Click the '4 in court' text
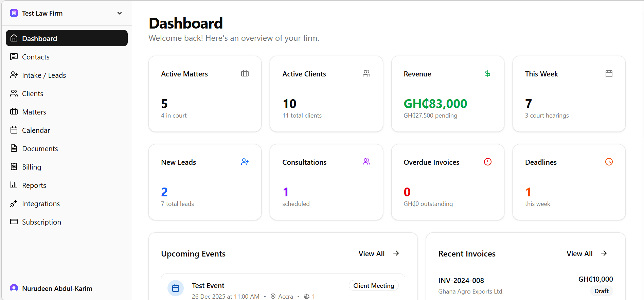This screenshot has height=300, width=644. 174,116
